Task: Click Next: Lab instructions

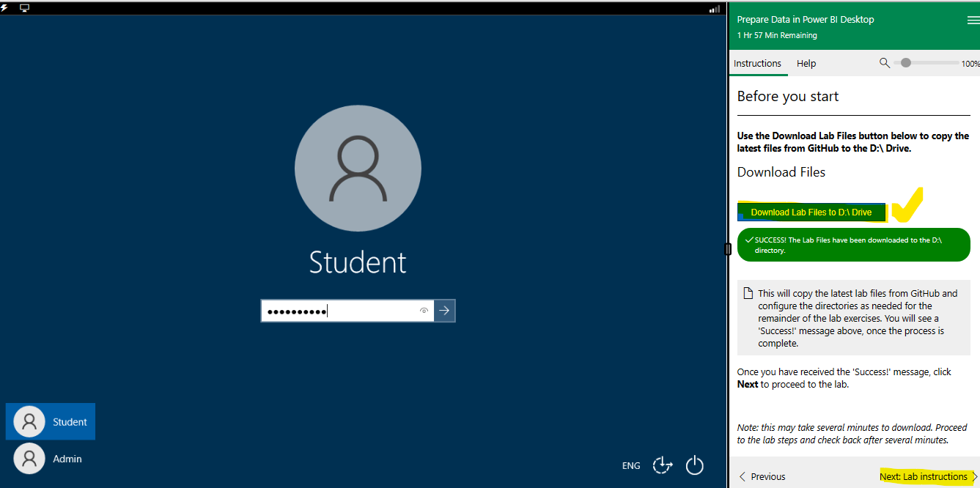Action: (x=929, y=476)
